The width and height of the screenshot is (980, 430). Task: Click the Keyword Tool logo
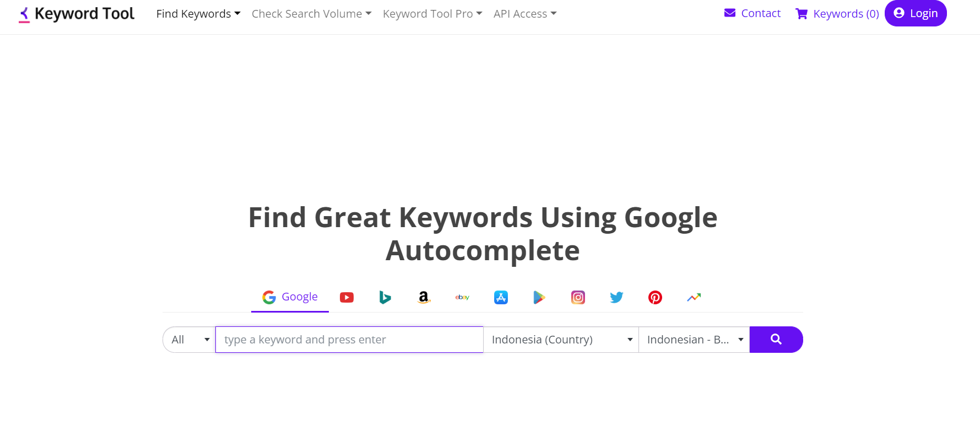point(77,14)
